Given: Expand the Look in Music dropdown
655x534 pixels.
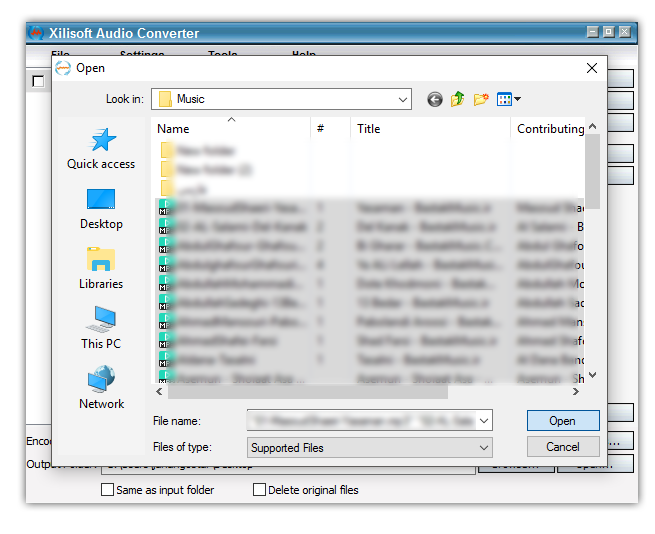Looking at the screenshot, I should click(403, 99).
